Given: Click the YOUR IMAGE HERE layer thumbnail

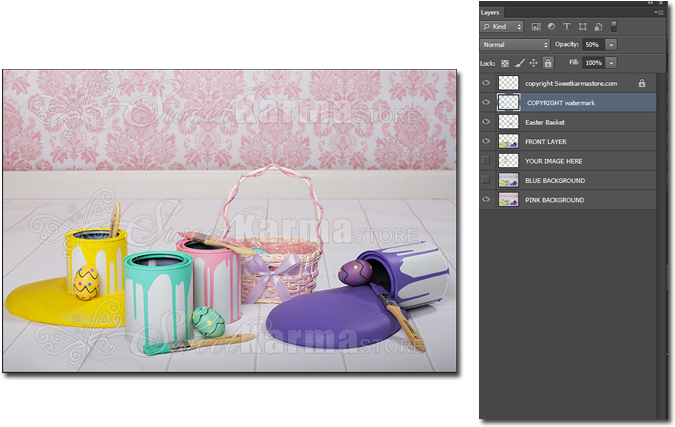Looking at the screenshot, I should point(508,160).
